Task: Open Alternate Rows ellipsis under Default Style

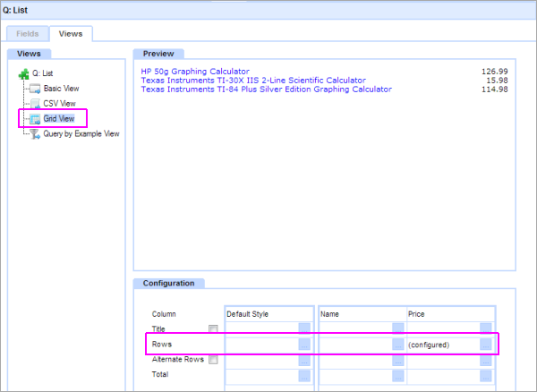Action: tap(304, 360)
